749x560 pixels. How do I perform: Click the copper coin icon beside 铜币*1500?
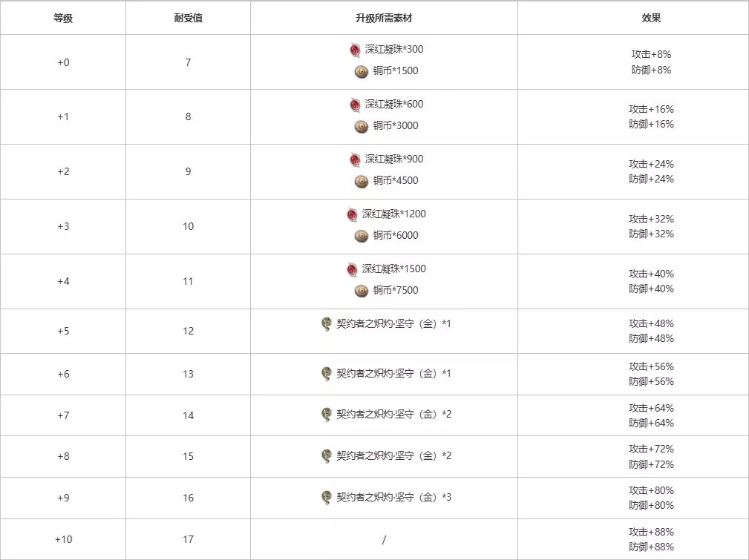(x=362, y=71)
